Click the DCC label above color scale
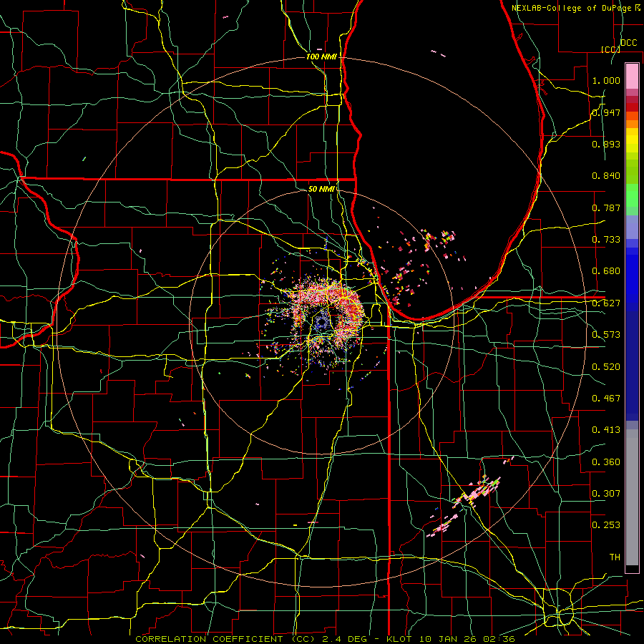Viewport: 644px width, 644px height. [x=628, y=43]
